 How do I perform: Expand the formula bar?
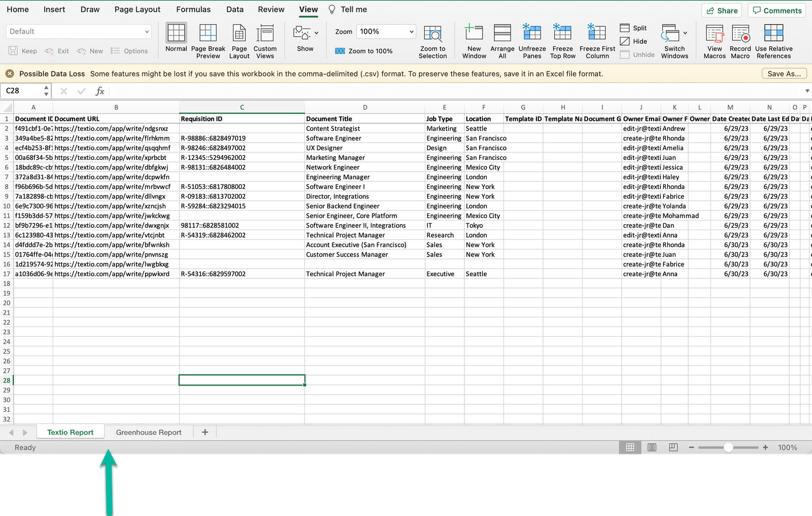807,91
